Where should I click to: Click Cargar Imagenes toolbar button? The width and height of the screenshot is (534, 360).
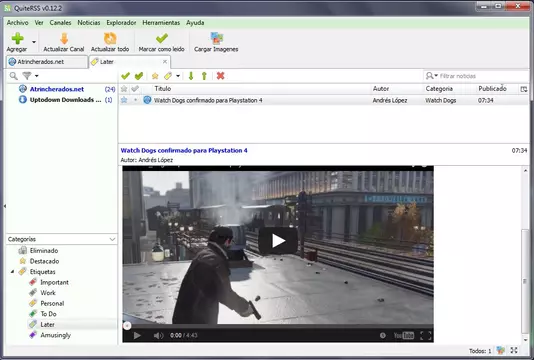(x=216, y=43)
